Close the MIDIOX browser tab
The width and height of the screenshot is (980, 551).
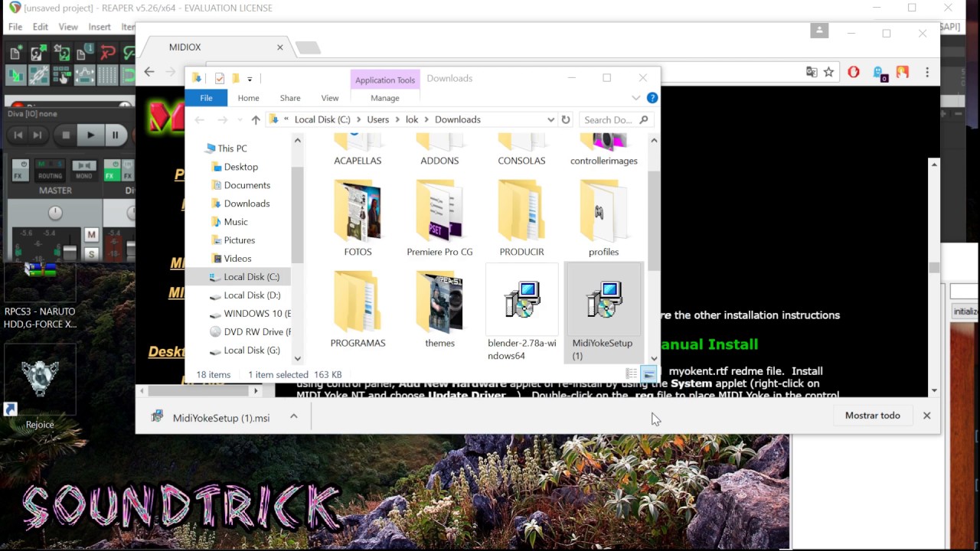279,47
